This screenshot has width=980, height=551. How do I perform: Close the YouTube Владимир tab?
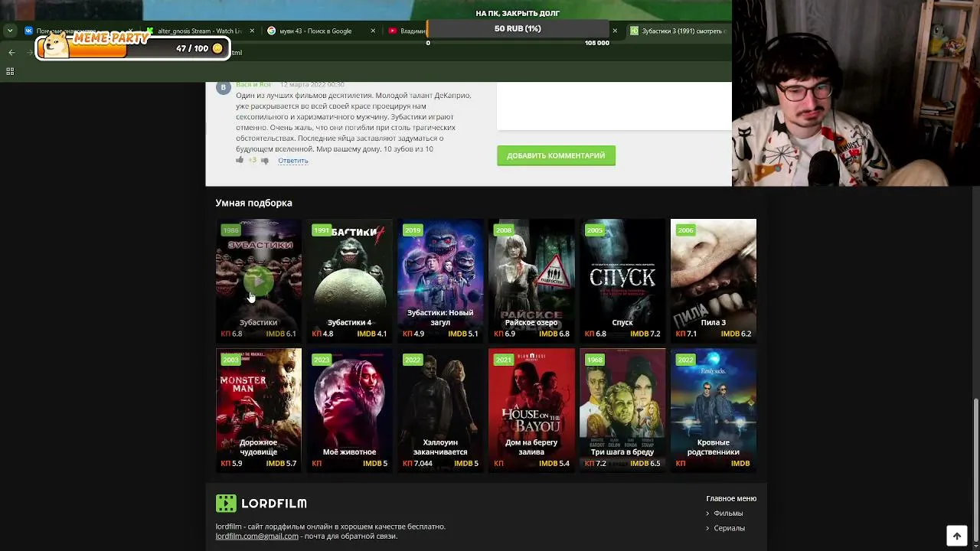click(x=614, y=31)
